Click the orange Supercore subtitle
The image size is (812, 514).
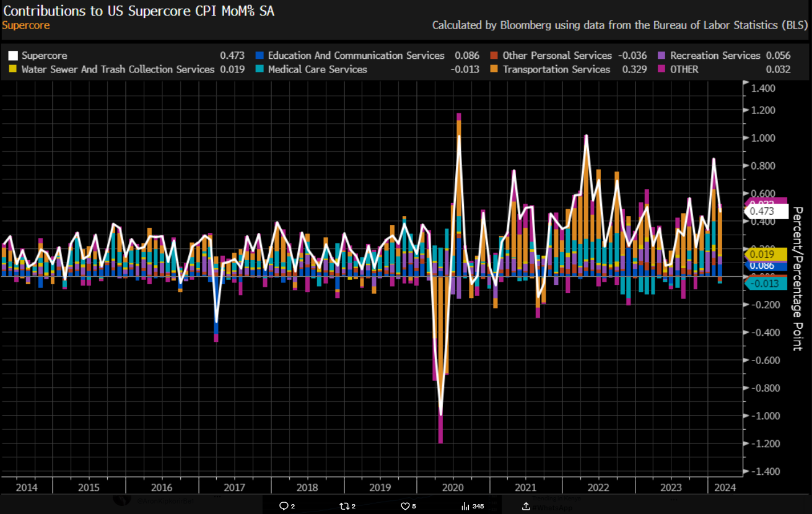(x=26, y=25)
